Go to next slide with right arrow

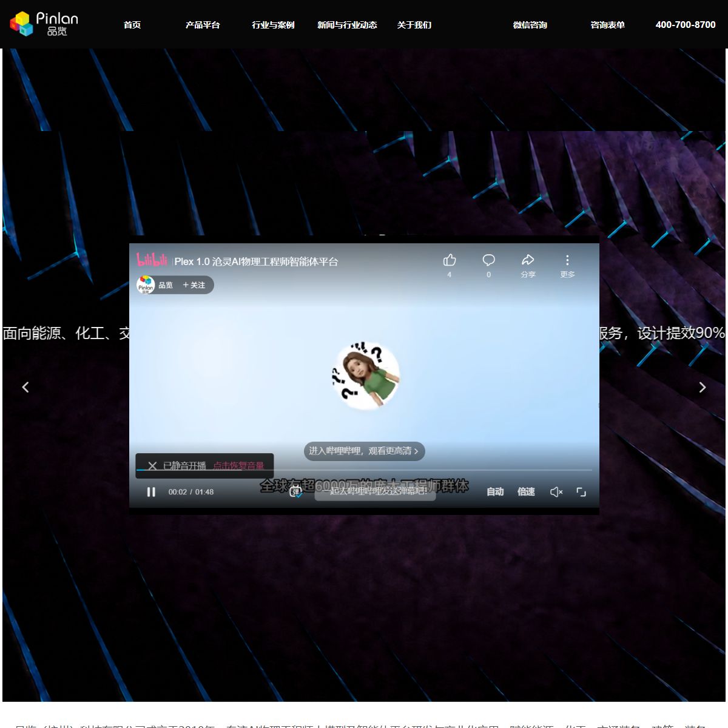(703, 387)
